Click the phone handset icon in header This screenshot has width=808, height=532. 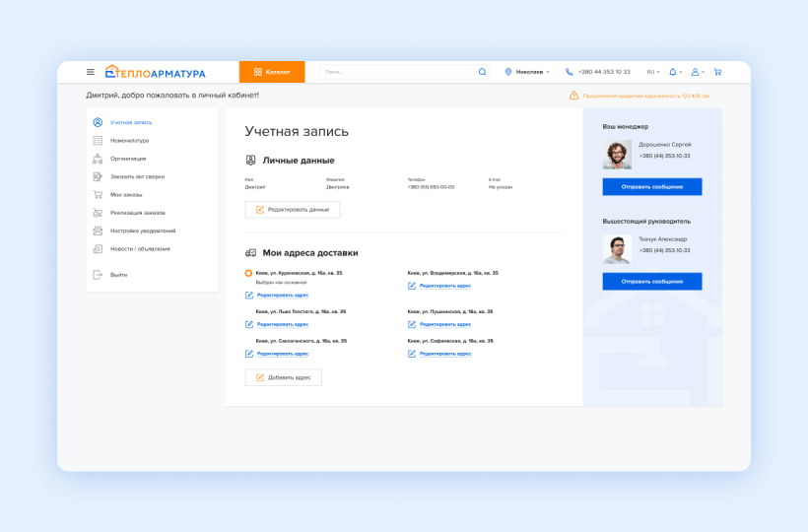coord(570,72)
